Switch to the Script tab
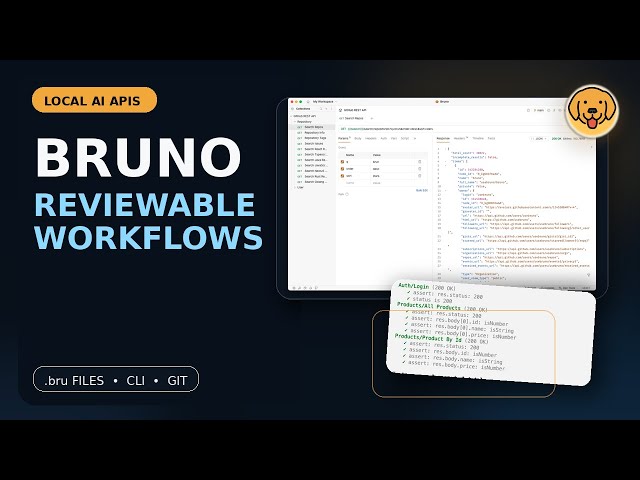Image resolution: width=640 pixels, height=480 pixels. 404,138
